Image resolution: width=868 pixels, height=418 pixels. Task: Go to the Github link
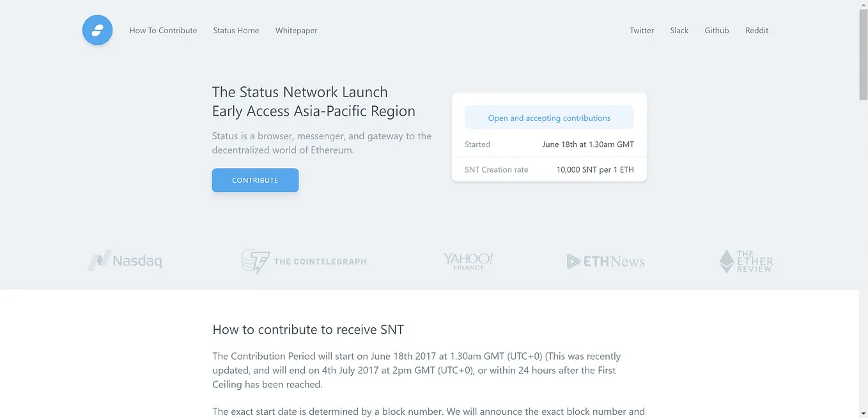point(717,30)
